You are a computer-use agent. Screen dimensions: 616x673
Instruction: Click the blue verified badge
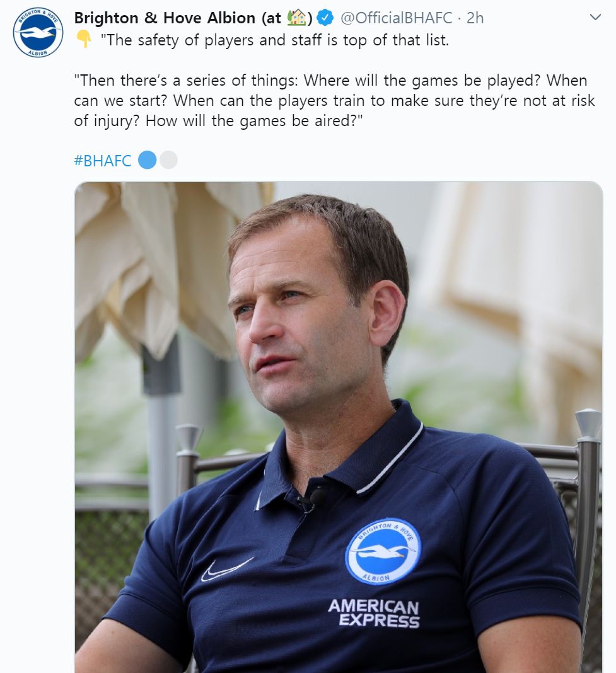click(325, 18)
